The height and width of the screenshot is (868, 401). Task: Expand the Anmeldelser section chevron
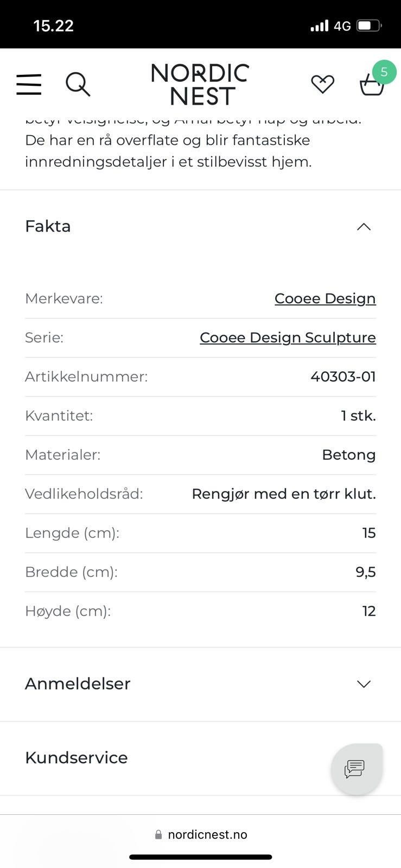click(364, 684)
